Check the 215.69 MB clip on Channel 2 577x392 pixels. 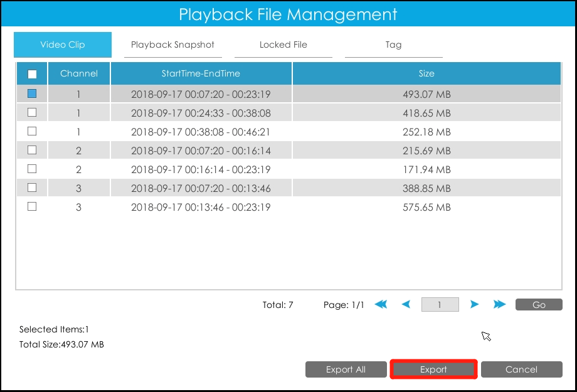tap(32, 150)
